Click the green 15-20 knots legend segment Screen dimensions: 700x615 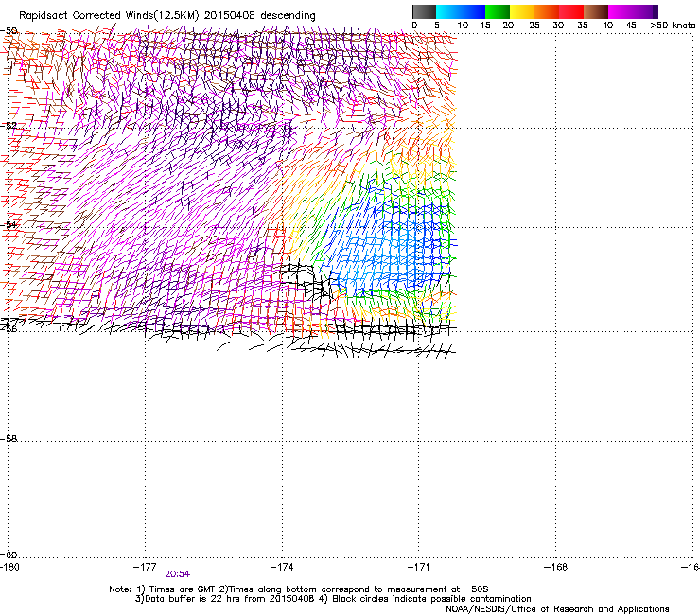click(x=498, y=11)
